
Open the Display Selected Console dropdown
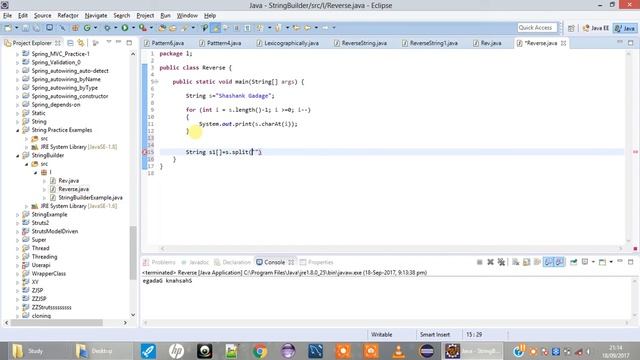click(x=593, y=262)
